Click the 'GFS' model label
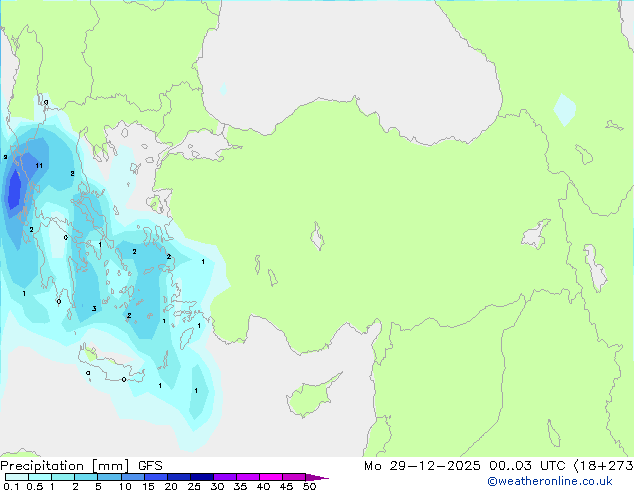The image size is (634, 490). click(x=150, y=466)
